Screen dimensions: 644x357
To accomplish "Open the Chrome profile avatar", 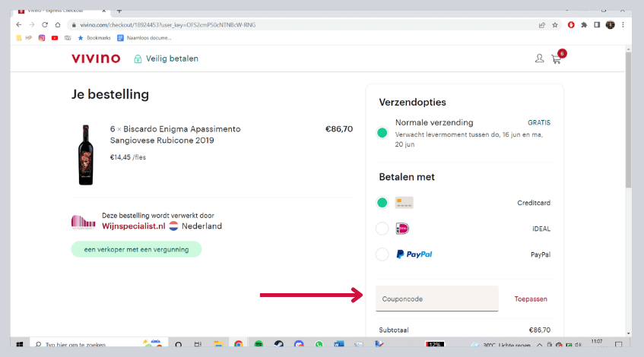I will click(611, 25).
